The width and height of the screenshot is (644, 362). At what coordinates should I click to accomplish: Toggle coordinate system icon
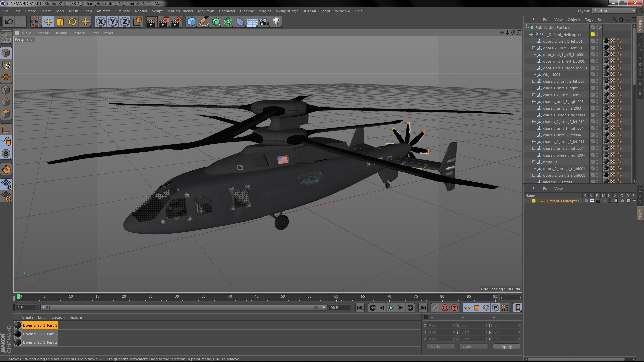pyautogui.click(x=137, y=22)
